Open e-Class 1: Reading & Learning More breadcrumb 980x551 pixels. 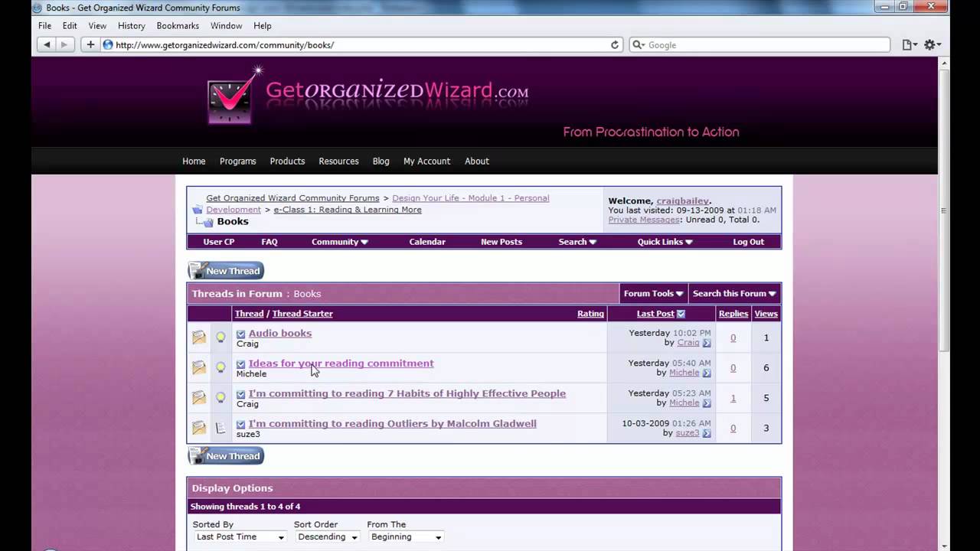tap(348, 210)
